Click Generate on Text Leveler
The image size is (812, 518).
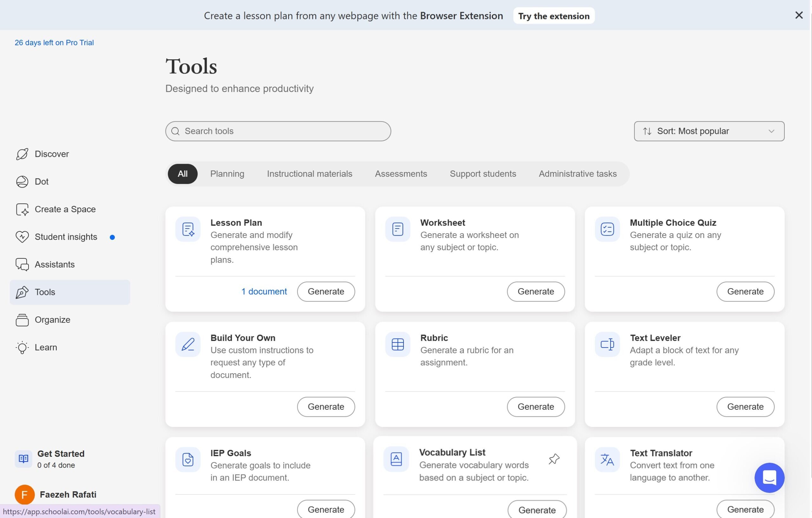tap(745, 407)
